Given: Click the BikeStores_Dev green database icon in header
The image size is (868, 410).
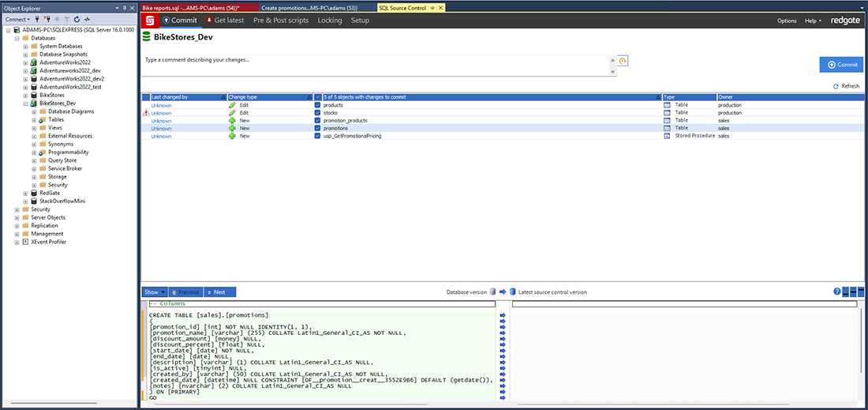Looking at the screenshot, I should [x=147, y=37].
